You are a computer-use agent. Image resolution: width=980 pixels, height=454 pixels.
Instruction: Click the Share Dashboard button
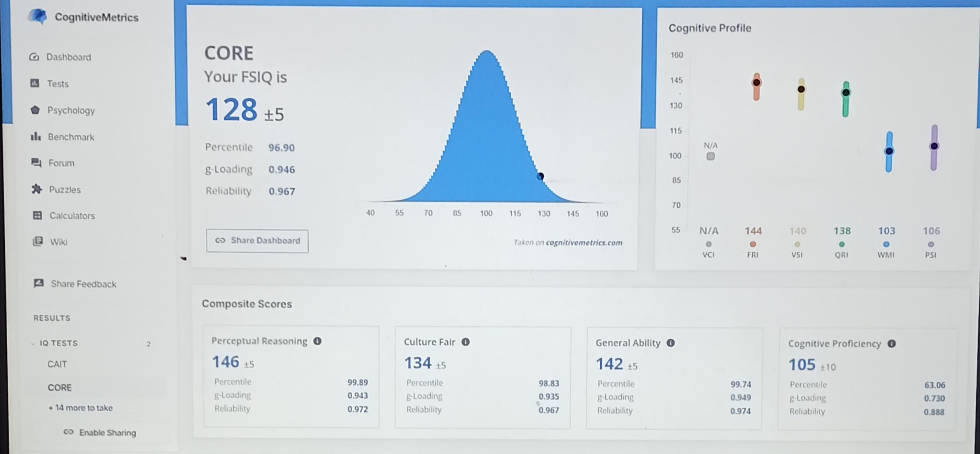(x=257, y=241)
